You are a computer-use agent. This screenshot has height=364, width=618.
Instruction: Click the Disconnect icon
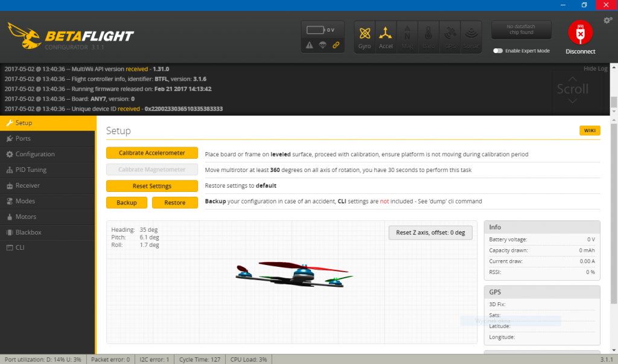579,33
